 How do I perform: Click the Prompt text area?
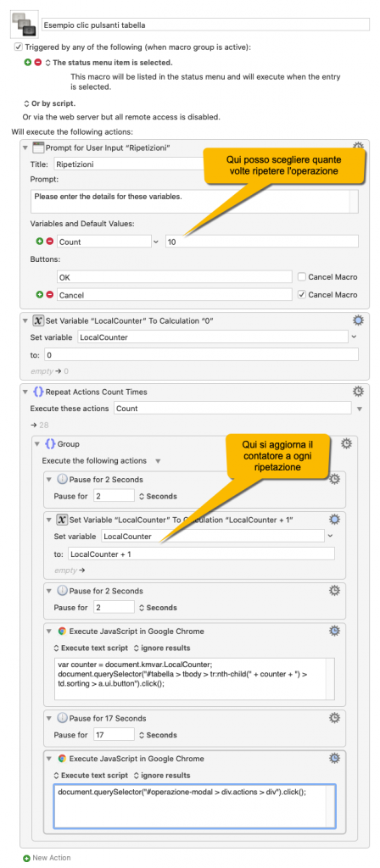[194, 202]
